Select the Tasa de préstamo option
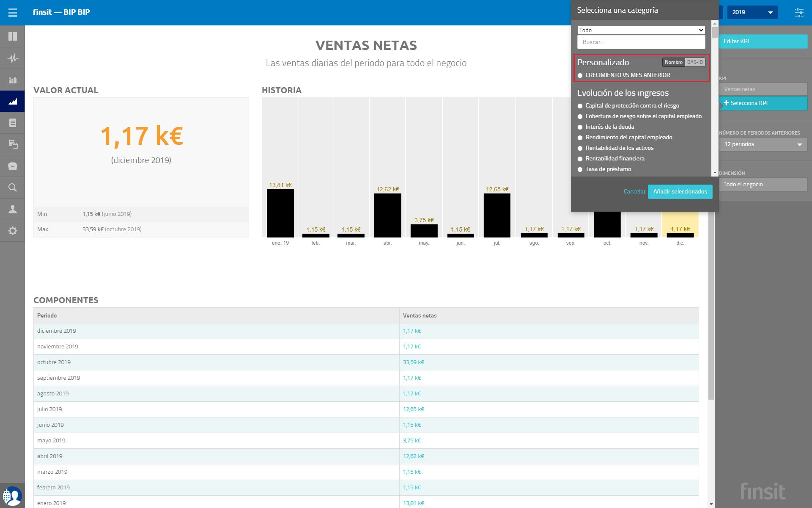This screenshot has height=508, width=812. [580, 169]
